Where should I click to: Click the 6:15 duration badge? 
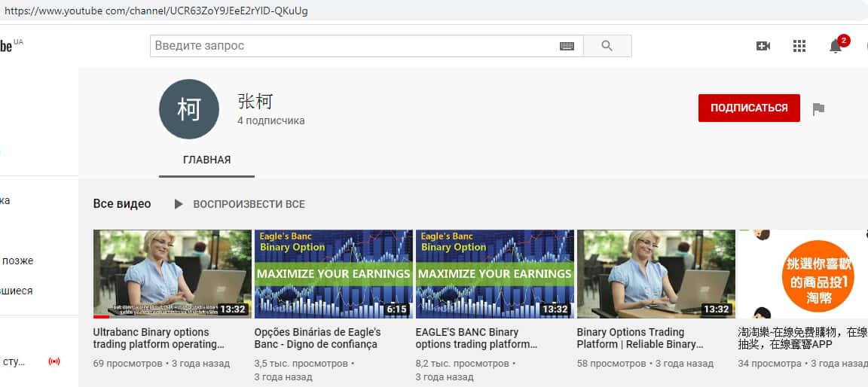tap(396, 309)
